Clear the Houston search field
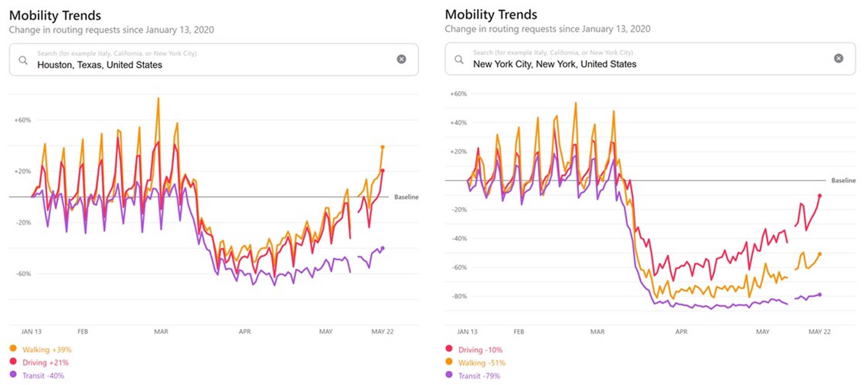This screenshot has height=385, width=868. click(x=401, y=59)
